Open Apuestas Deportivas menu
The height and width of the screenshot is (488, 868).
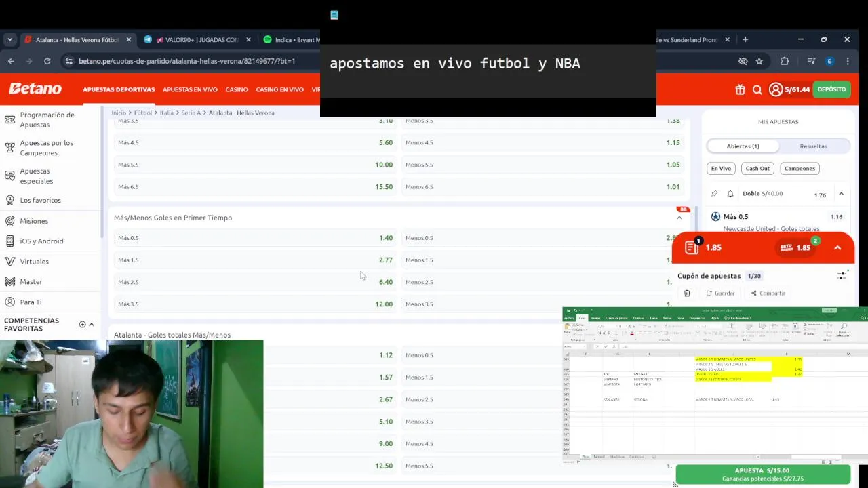click(x=119, y=89)
